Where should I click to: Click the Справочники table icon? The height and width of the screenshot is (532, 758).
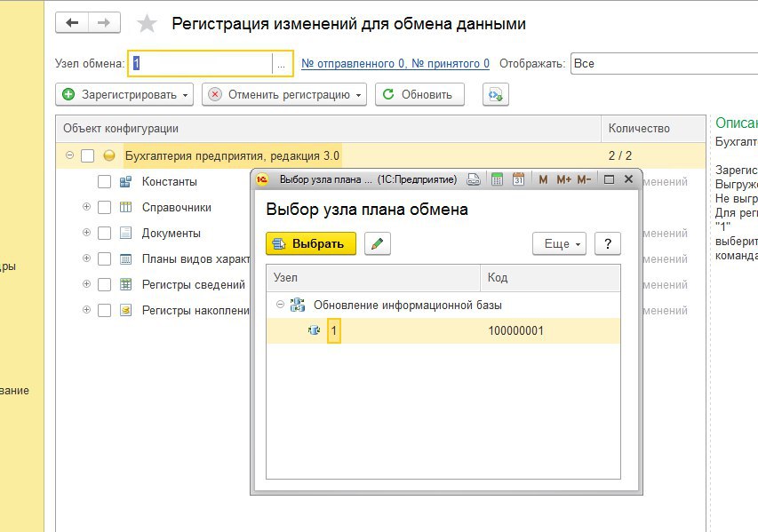[x=125, y=207]
